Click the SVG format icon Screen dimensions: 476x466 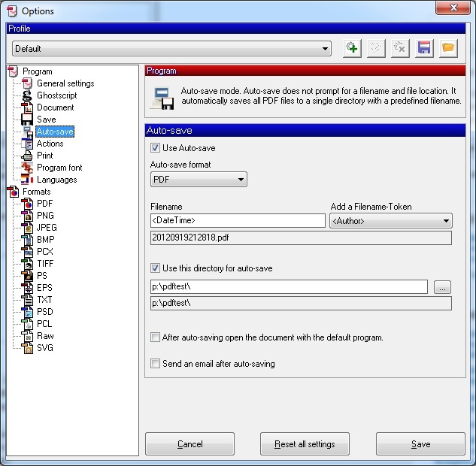coord(27,348)
